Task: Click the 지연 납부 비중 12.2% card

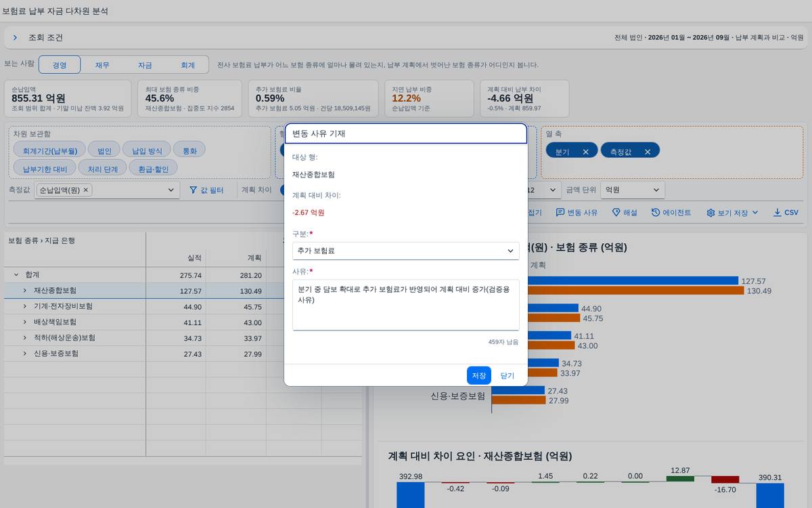Action: (x=430, y=99)
